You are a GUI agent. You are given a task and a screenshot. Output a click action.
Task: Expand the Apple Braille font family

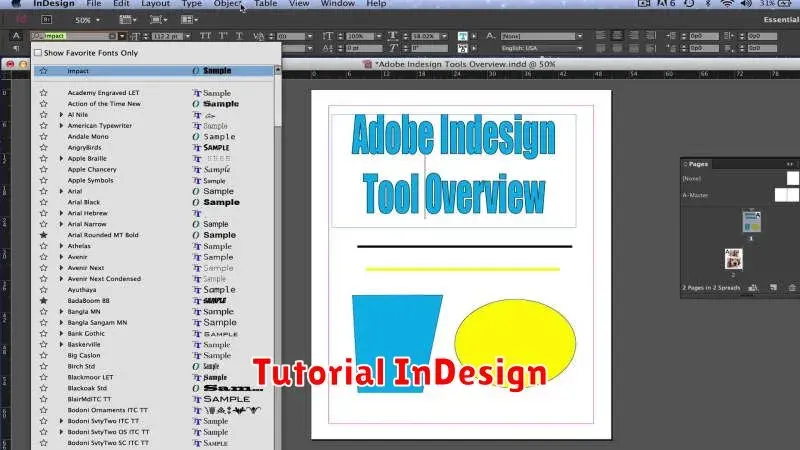click(61, 158)
